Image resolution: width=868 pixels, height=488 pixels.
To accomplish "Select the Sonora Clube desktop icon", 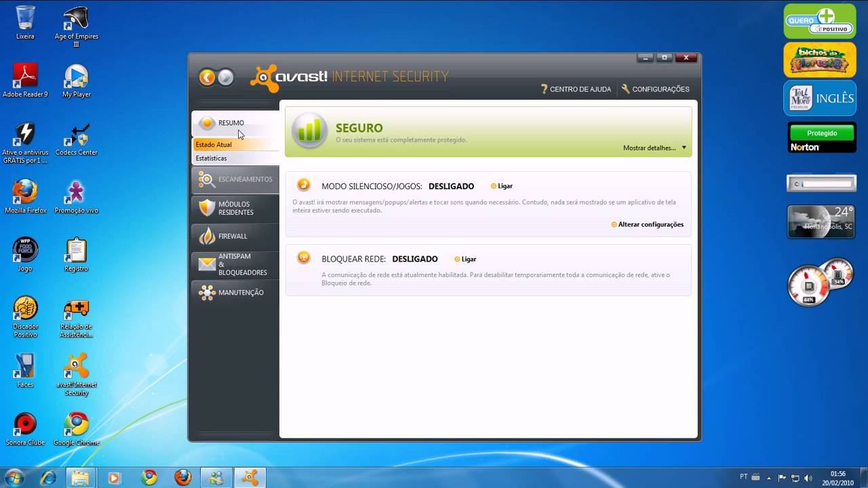I will click(x=25, y=429).
